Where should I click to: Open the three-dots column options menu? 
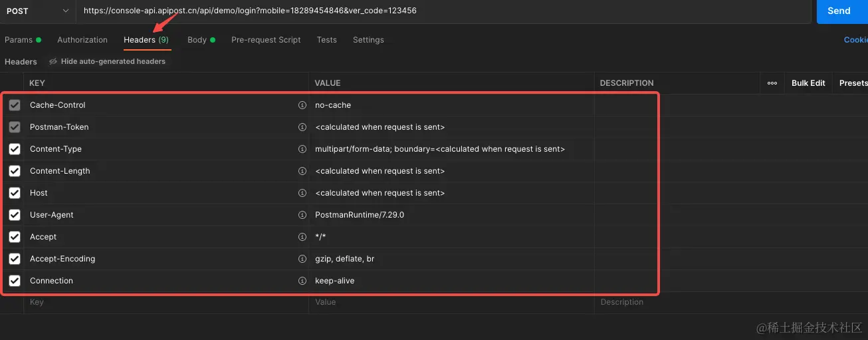pyautogui.click(x=772, y=83)
